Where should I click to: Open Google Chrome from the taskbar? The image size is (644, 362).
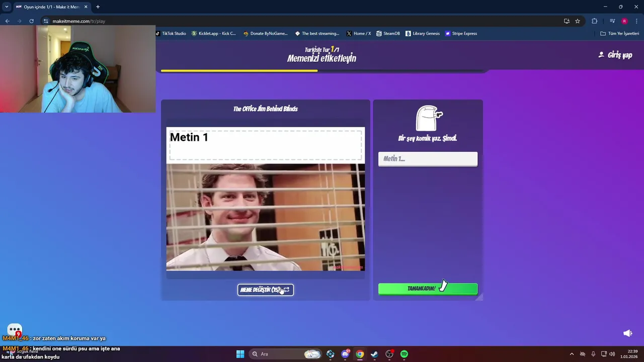360,354
